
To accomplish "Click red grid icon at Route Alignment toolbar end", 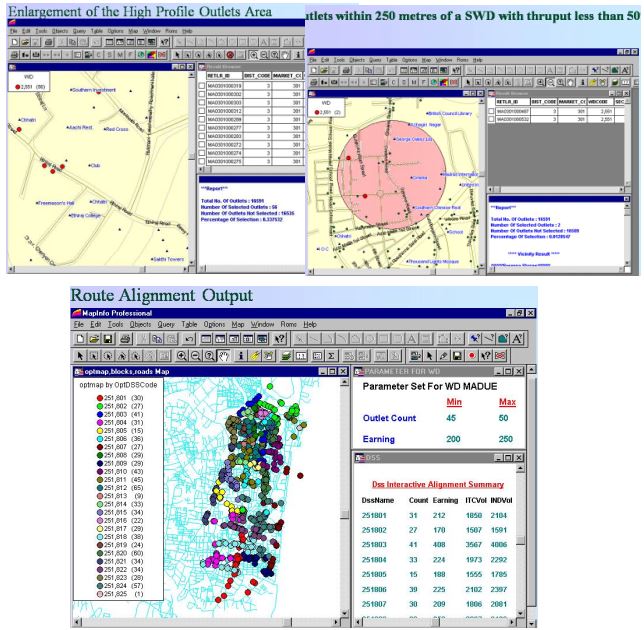I will [500, 356].
